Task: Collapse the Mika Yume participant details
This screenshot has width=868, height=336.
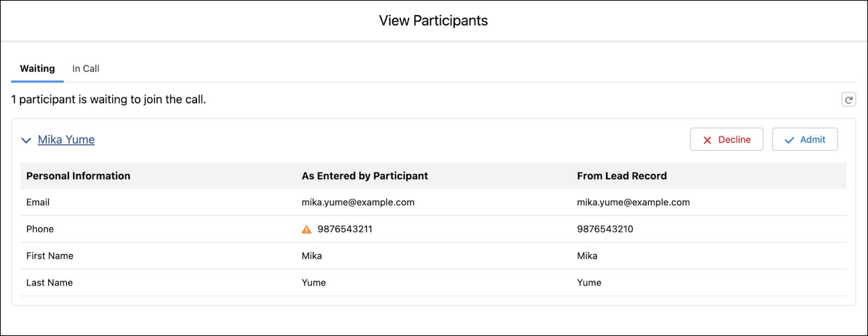Action: 26,141
